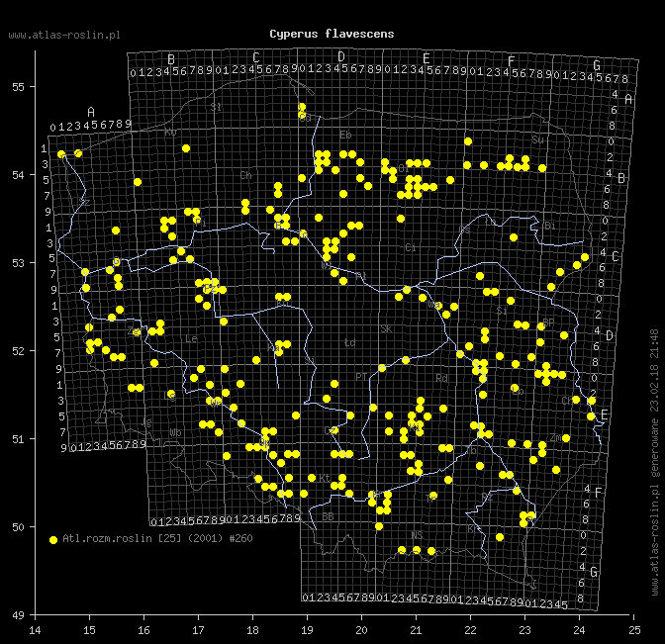The width and height of the screenshot is (665, 644).
Task: Click longitude axis label 25
Action: (634, 630)
